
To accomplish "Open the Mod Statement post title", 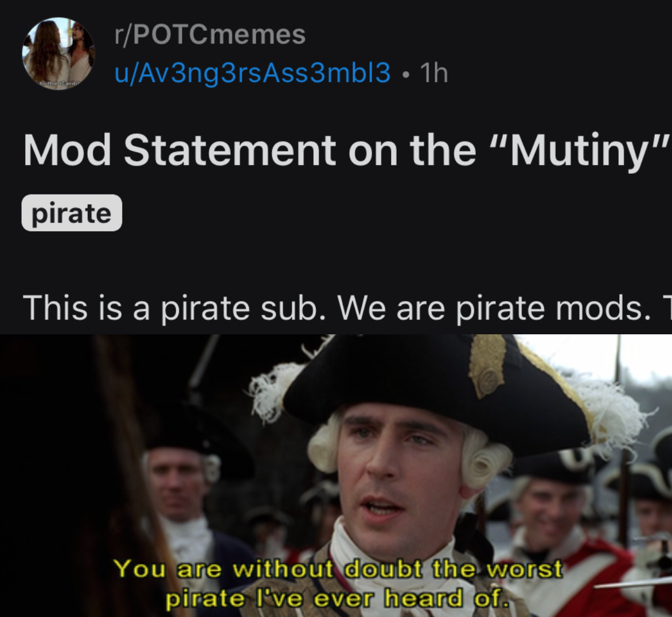I will coord(346,150).
